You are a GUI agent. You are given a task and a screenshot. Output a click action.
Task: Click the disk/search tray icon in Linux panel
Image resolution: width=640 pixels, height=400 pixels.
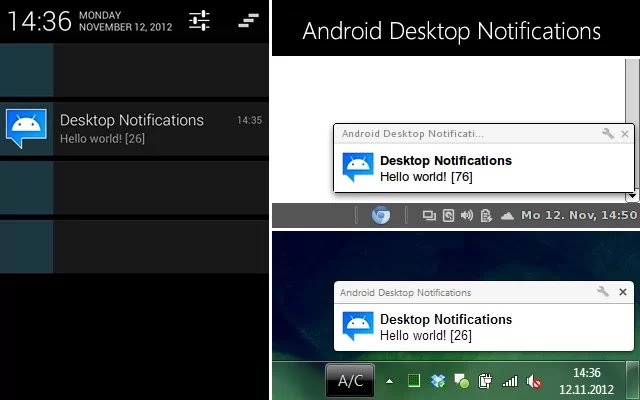coord(448,215)
